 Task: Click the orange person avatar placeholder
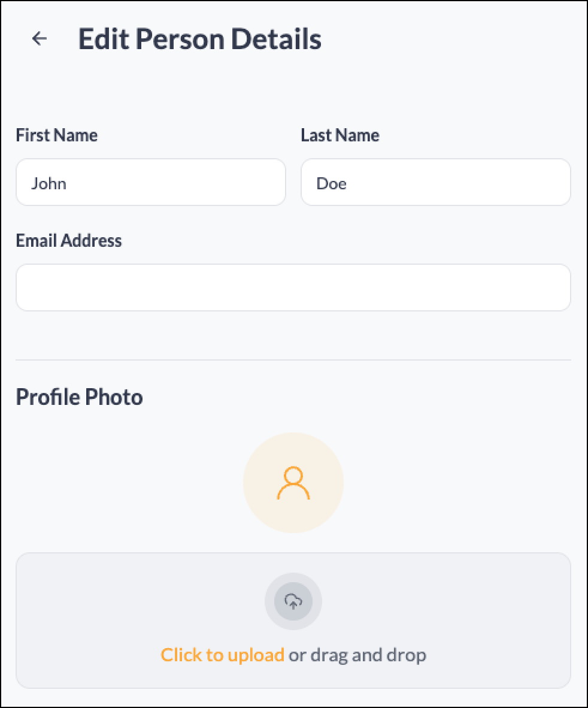click(293, 483)
